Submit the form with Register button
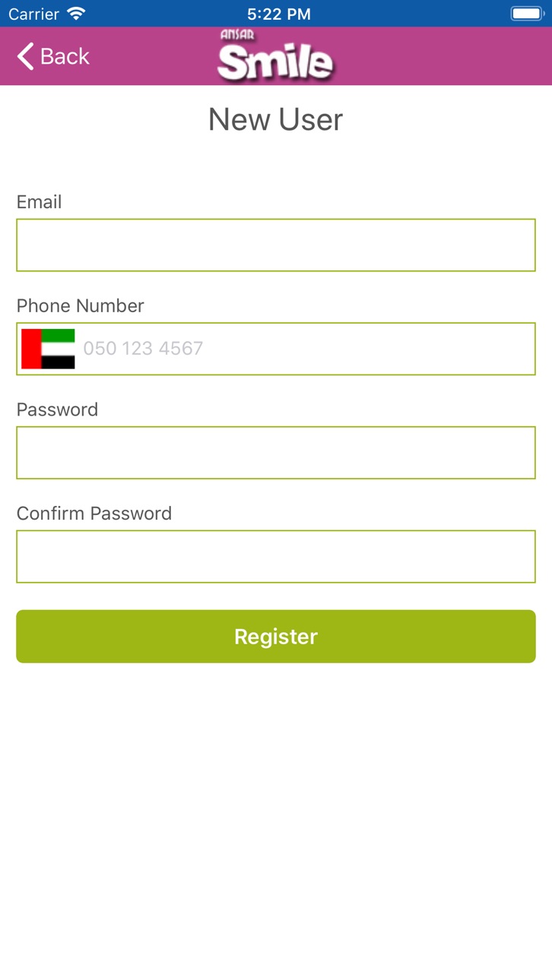This screenshot has height=980, width=552. pyautogui.click(x=276, y=637)
